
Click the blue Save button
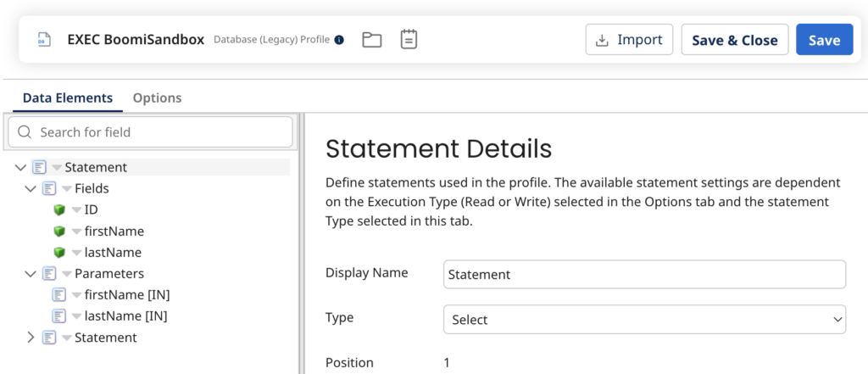(824, 40)
